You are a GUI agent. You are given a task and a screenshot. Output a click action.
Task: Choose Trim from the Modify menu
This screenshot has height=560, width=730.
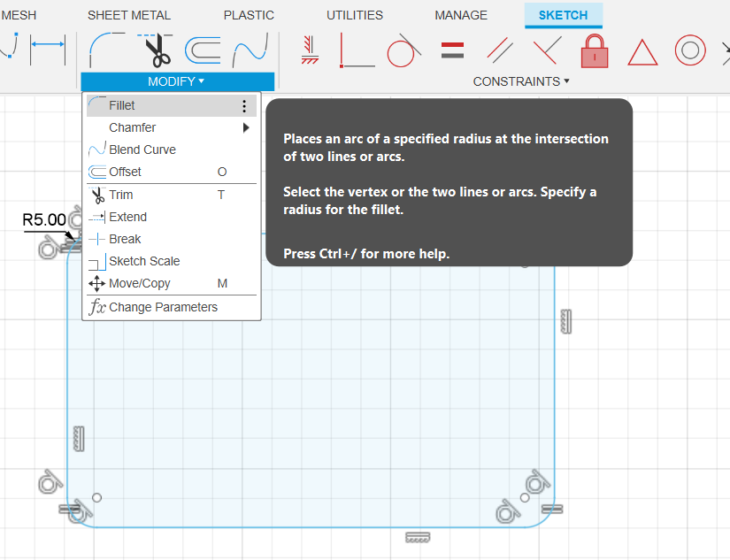pyautogui.click(x=172, y=195)
